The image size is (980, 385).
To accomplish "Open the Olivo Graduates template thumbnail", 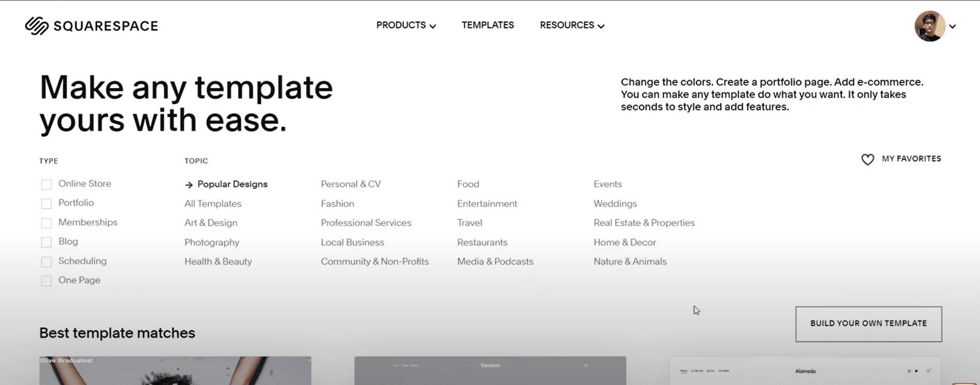I will point(175,371).
